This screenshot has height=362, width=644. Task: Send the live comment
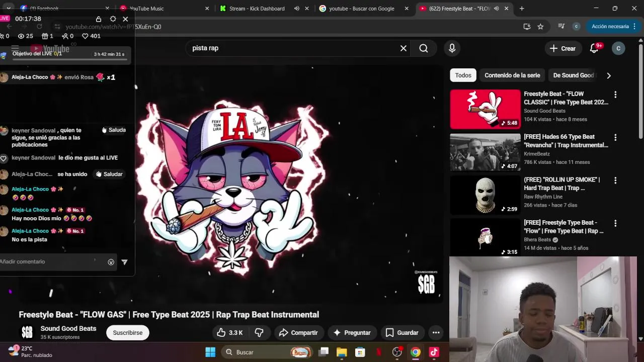(124, 262)
